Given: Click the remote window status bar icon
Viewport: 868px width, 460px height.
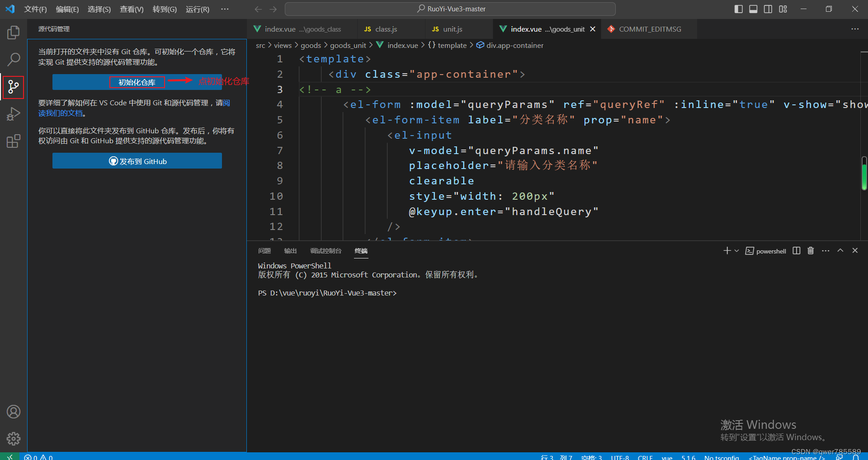Looking at the screenshot, I should [9, 456].
